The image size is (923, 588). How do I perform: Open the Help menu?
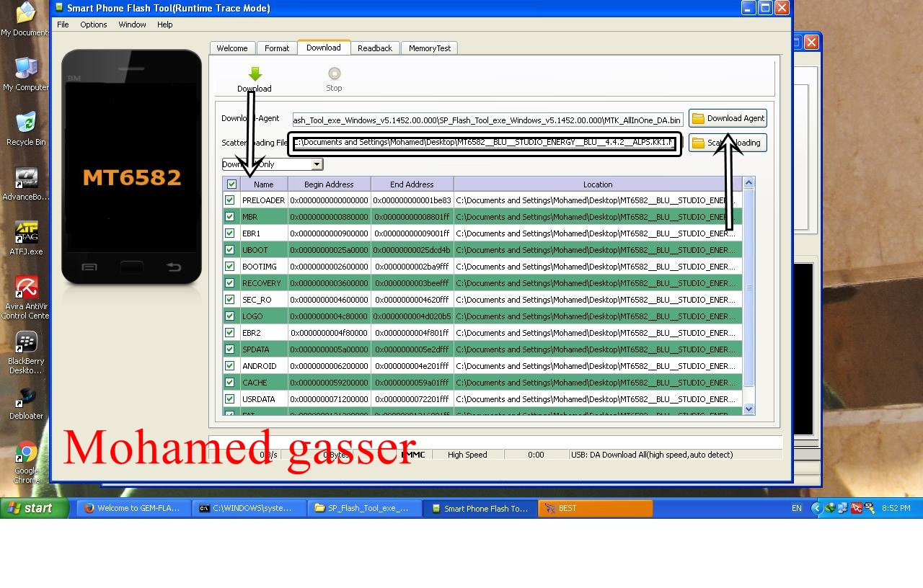pos(165,24)
